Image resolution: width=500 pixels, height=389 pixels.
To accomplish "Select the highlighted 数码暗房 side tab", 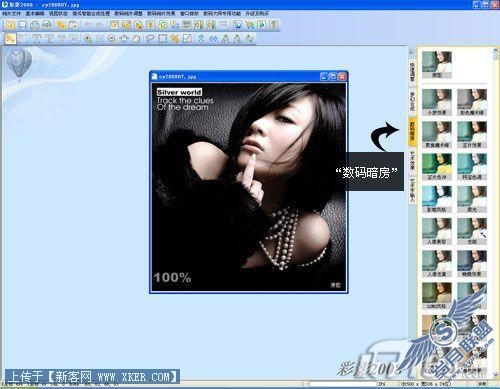I will point(412,131).
